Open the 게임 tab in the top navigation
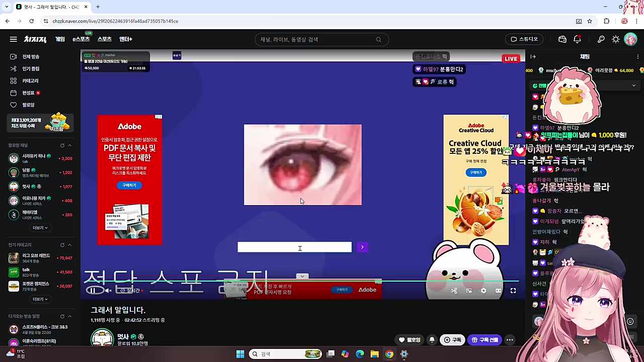Image resolution: width=644 pixels, height=362 pixels. 60,39
